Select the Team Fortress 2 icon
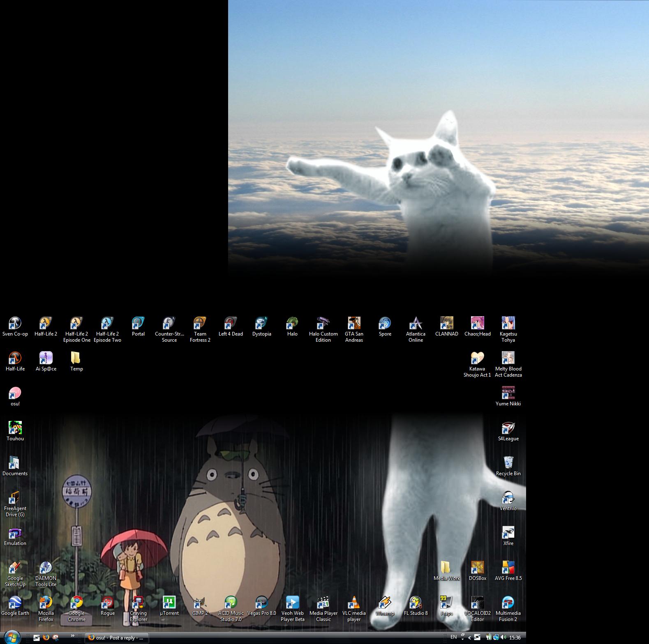The image size is (649, 644). click(x=200, y=329)
